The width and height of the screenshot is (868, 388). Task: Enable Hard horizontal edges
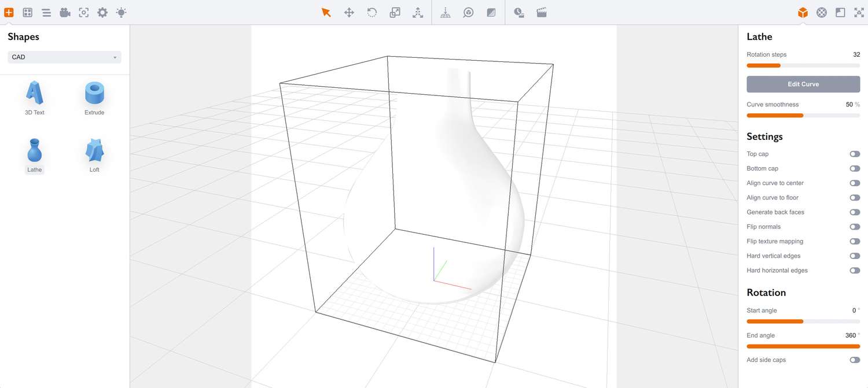pos(855,270)
